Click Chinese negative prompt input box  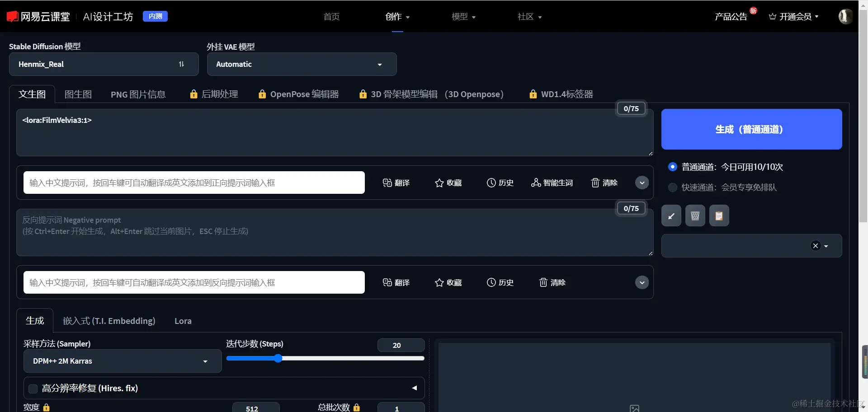point(194,282)
